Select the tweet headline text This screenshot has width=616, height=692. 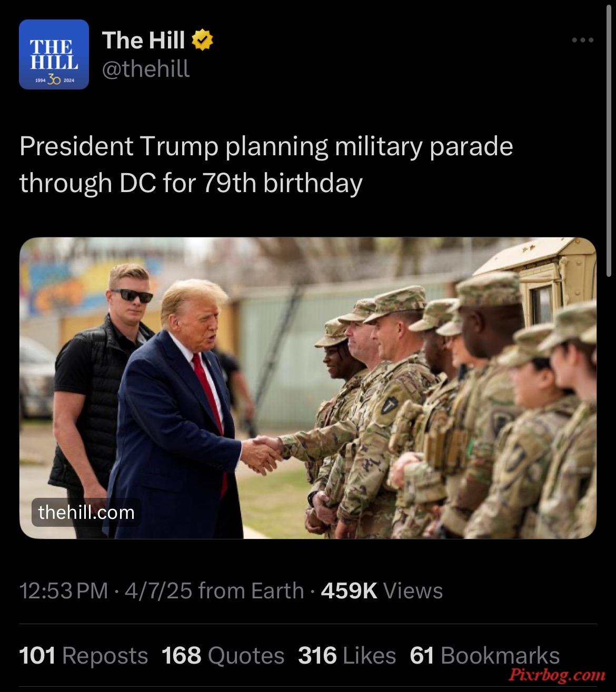(x=266, y=165)
